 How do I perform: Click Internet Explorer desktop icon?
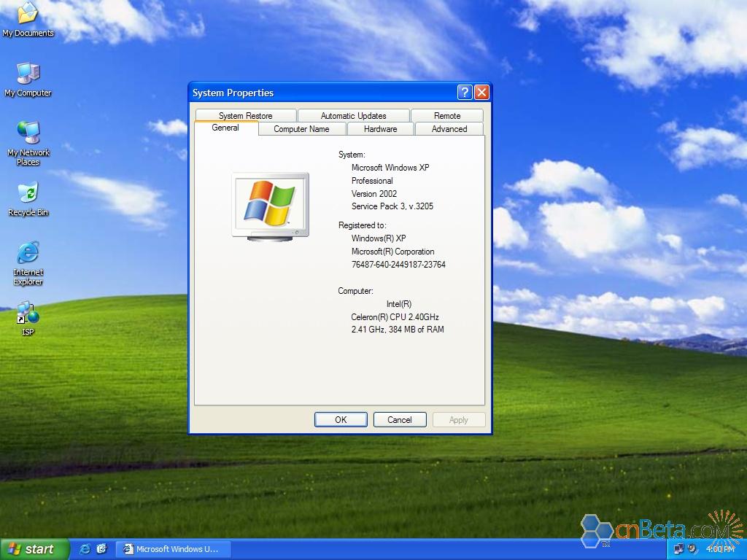tap(28, 254)
